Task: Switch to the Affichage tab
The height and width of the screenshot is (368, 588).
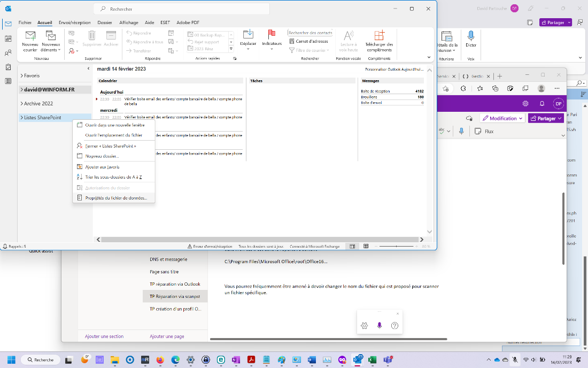Action: (129, 22)
